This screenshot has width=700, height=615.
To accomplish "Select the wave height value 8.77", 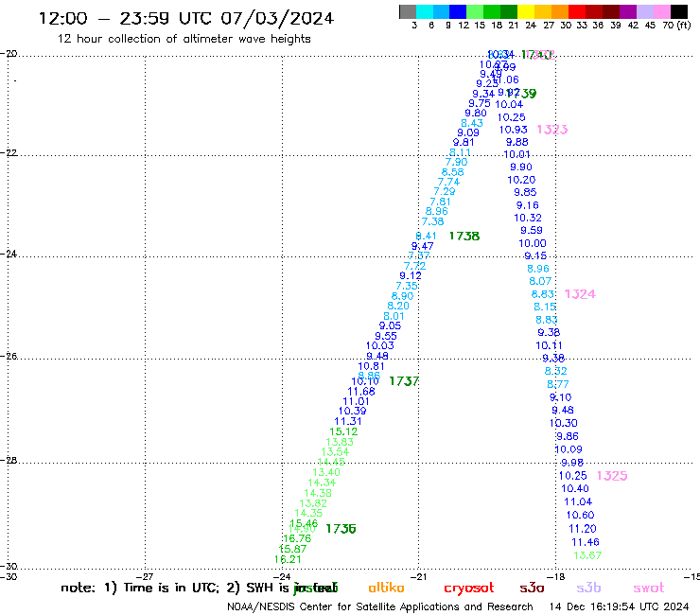I will pos(558,384).
